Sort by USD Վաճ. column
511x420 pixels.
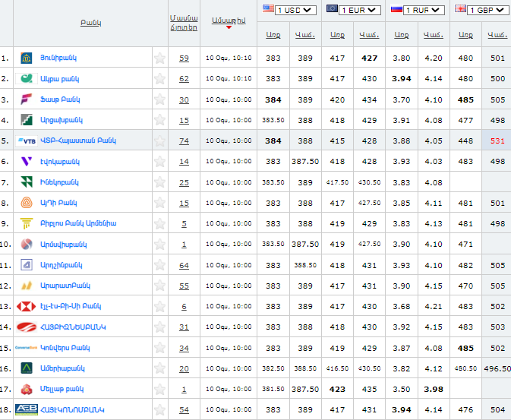[x=305, y=35]
